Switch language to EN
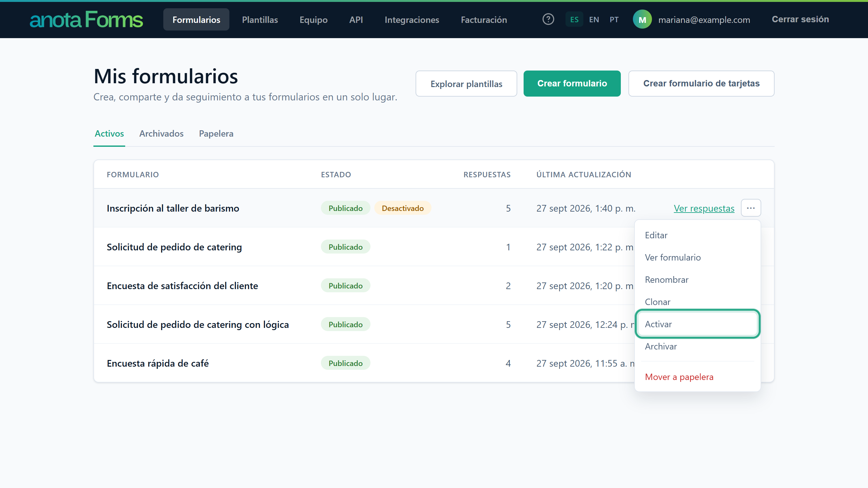Screen dimensions: 868x488 point(594,20)
